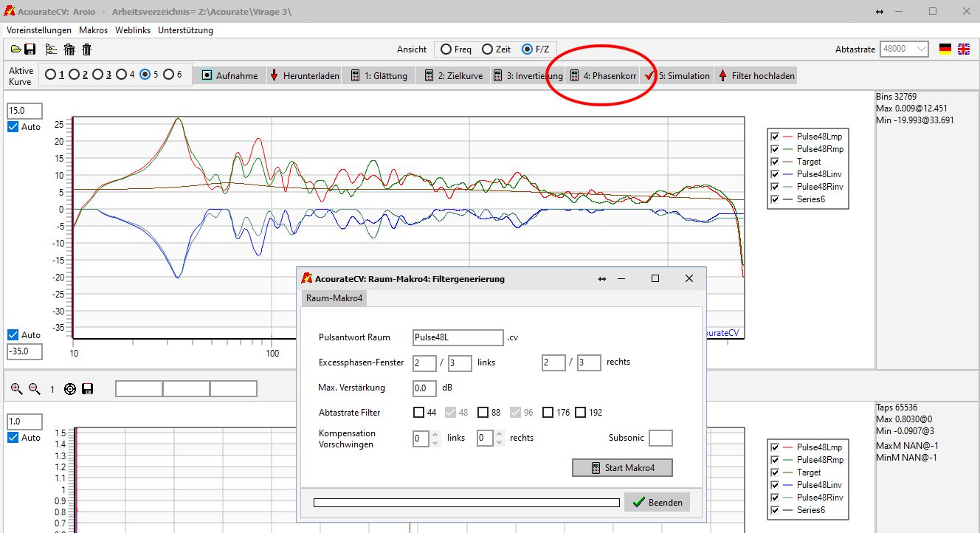Delete the curve with the single trash icon
The height and width of the screenshot is (533, 980).
pyautogui.click(x=86, y=49)
